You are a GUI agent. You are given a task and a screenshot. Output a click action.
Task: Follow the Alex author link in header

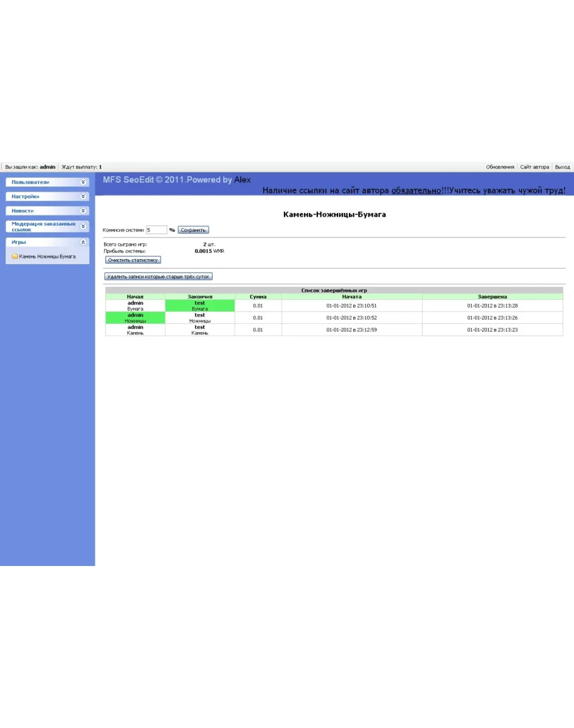242,180
